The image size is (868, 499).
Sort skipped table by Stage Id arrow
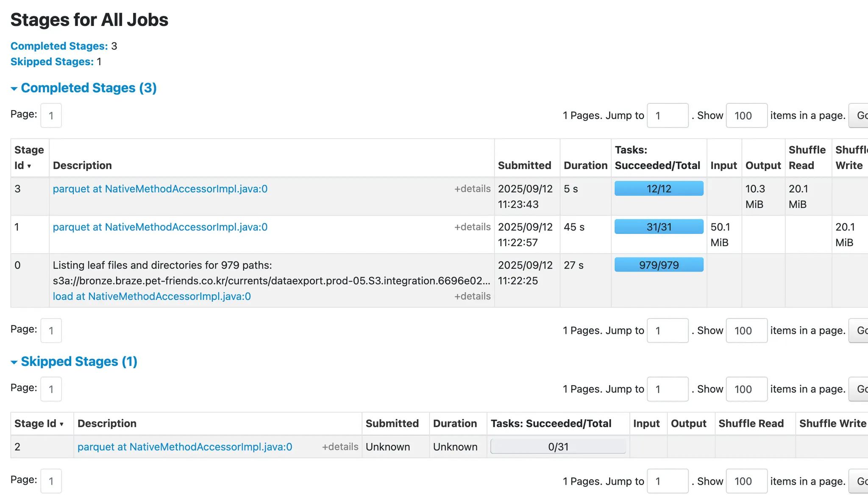click(61, 424)
